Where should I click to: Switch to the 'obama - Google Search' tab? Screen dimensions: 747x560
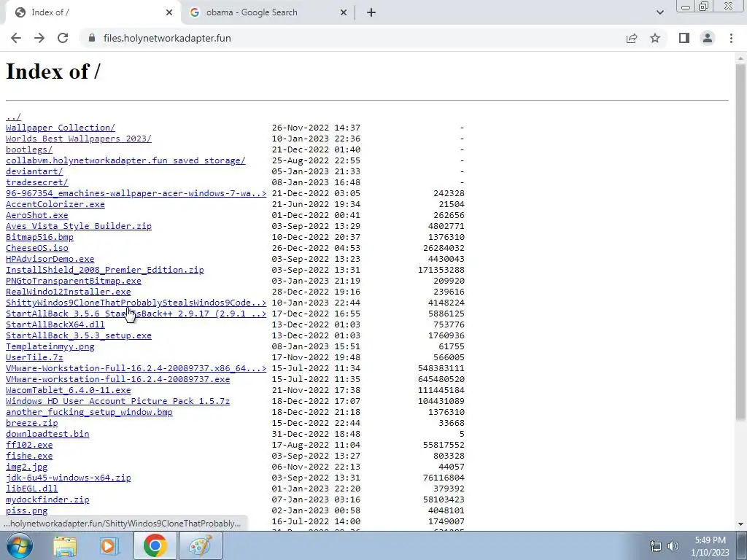268,12
